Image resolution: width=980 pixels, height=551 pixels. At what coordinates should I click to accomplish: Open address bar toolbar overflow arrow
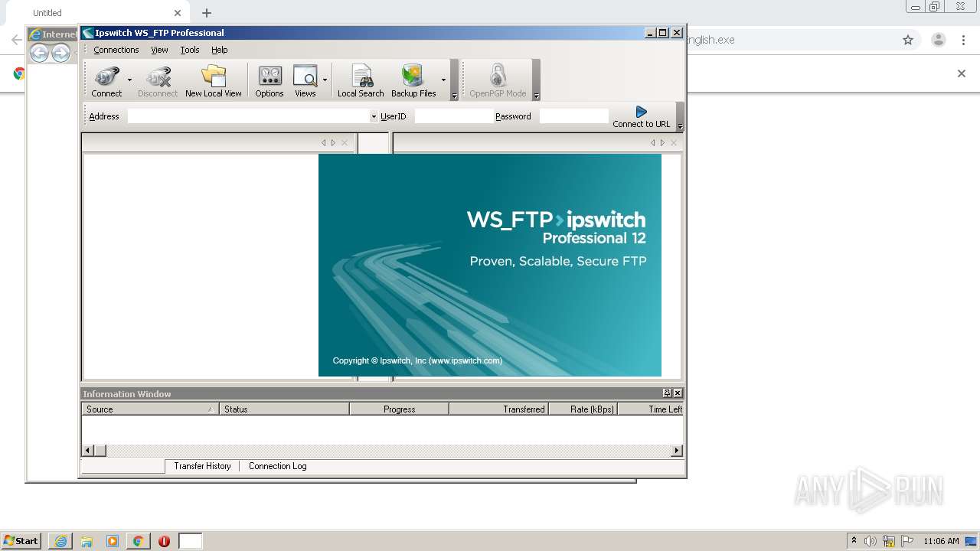click(680, 127)
